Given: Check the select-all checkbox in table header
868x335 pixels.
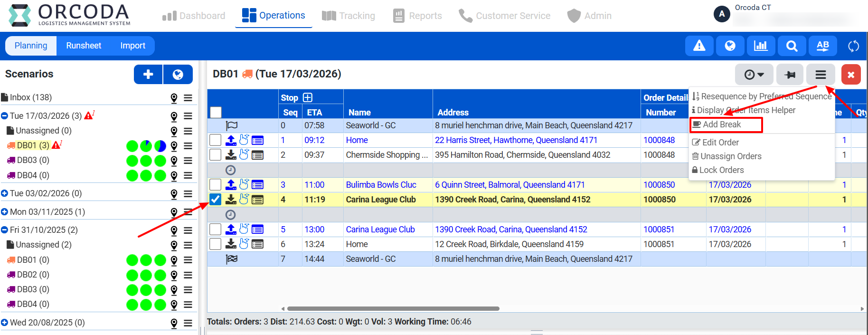Looking at the screenshot, I should 216,112.
